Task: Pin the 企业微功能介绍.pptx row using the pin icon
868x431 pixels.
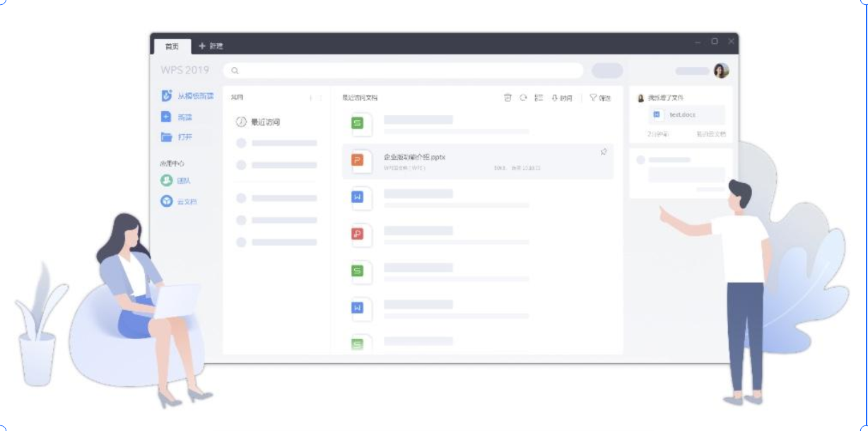Action: [604, 152]
